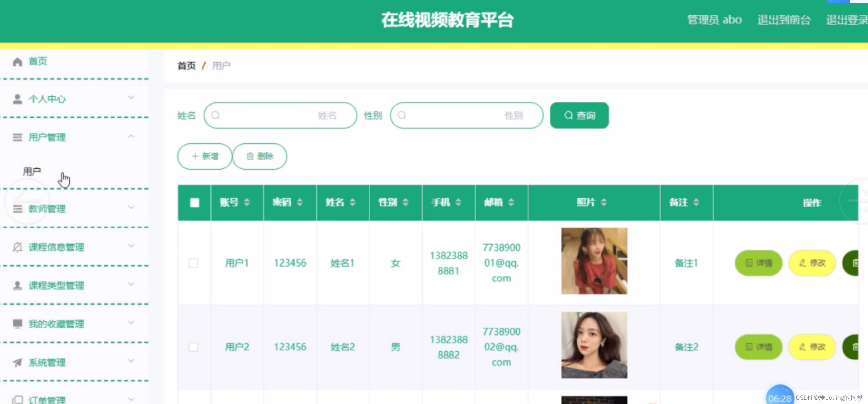This screenshot has height=404, width=868.
Task: Open 详情 for 用户1
Action: (758, 263)
